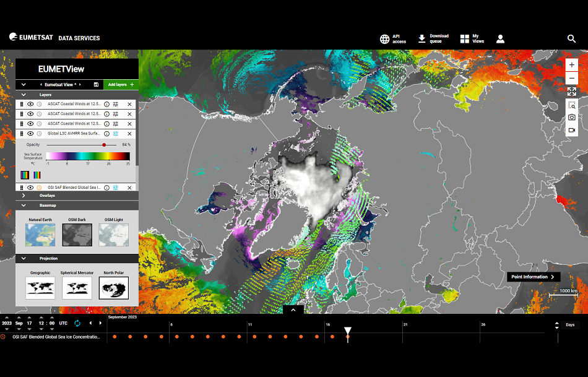Choose the OSM Light basemap
This screenshot has width=588, height=377.
(114, 235)
